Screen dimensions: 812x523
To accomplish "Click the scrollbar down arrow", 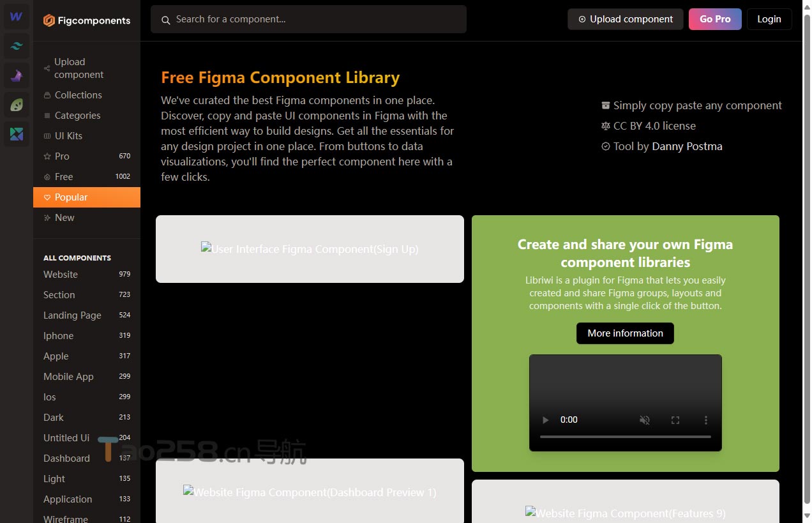I will tap(807, 516).
